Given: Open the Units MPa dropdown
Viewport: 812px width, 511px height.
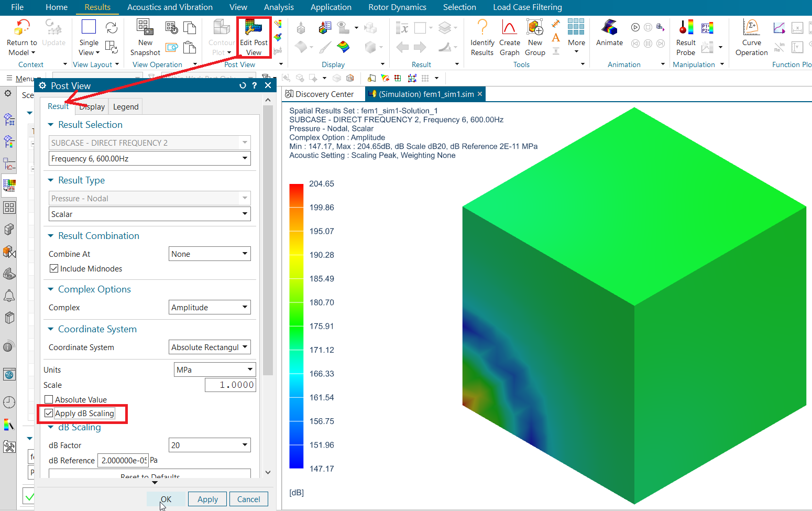Looking at the screenshot, I should click(x=215, y=369).
